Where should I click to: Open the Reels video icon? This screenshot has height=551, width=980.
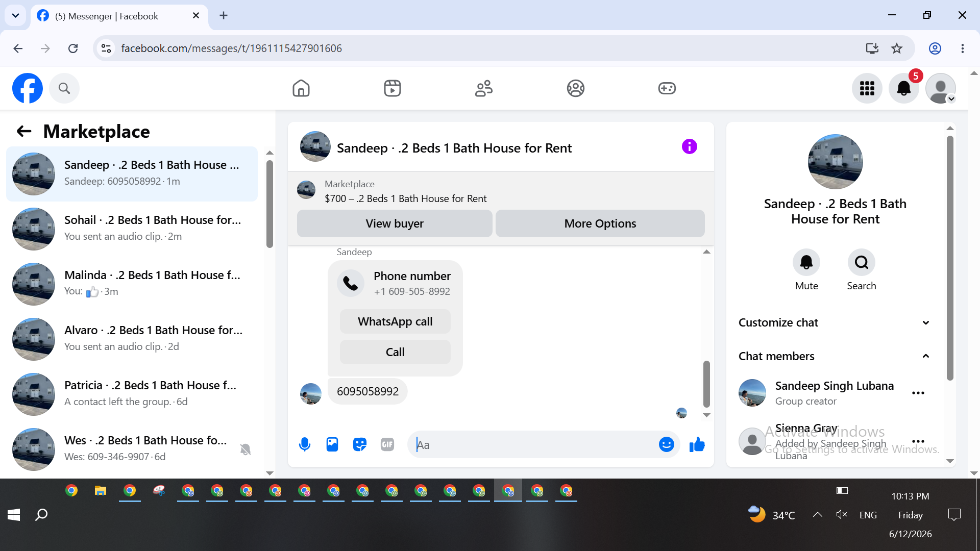tap(392, 88)
